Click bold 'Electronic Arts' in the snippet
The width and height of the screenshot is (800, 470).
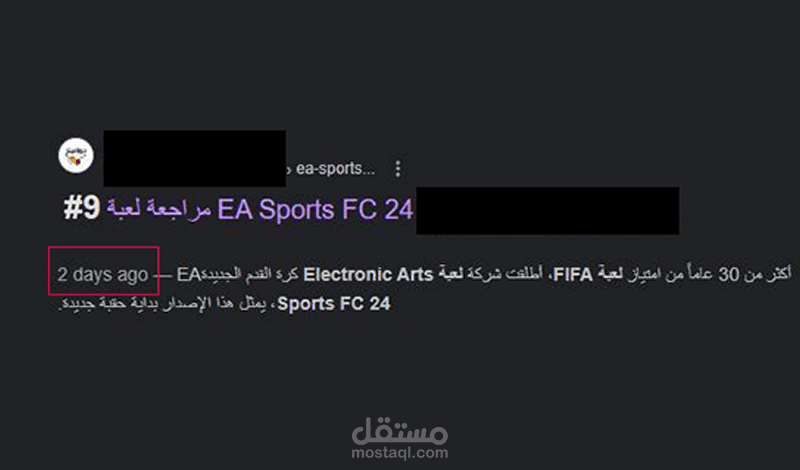pyautogui.click(x=368, y=275)
